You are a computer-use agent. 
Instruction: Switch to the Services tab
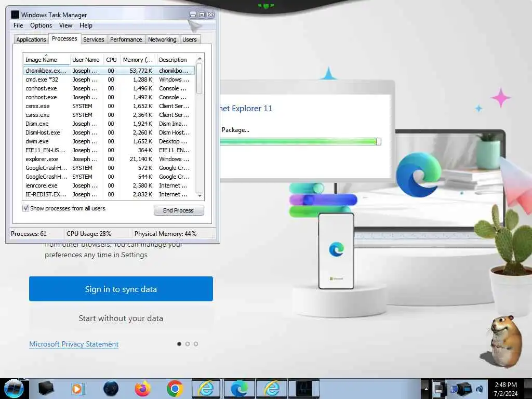(94, 39)
